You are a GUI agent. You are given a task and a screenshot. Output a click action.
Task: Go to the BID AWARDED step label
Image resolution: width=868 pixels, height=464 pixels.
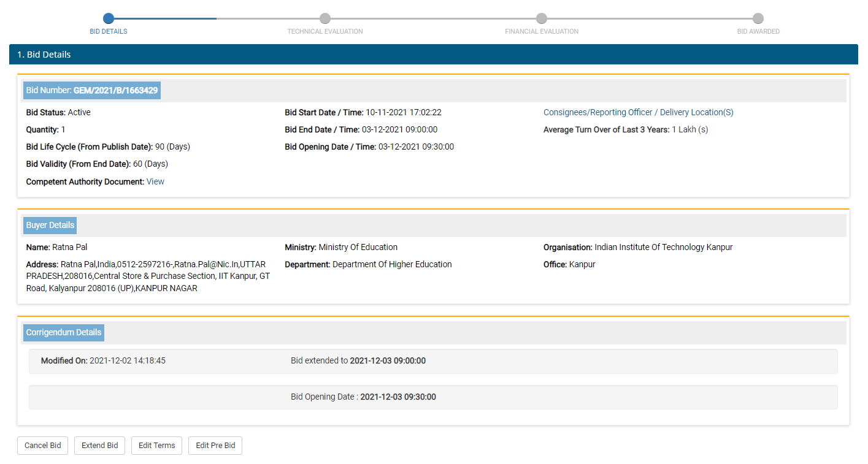click(x=758, y=31)
